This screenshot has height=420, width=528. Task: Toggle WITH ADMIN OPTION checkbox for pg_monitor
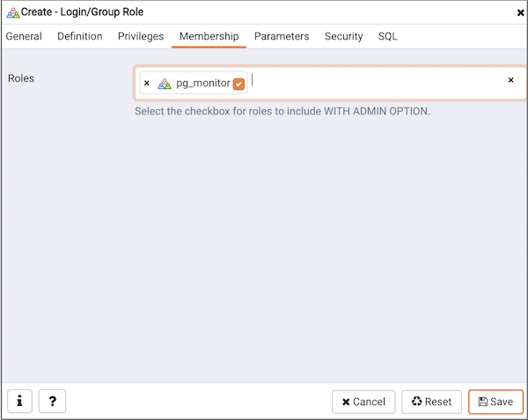pyautogui.click(x=238, y=84)
